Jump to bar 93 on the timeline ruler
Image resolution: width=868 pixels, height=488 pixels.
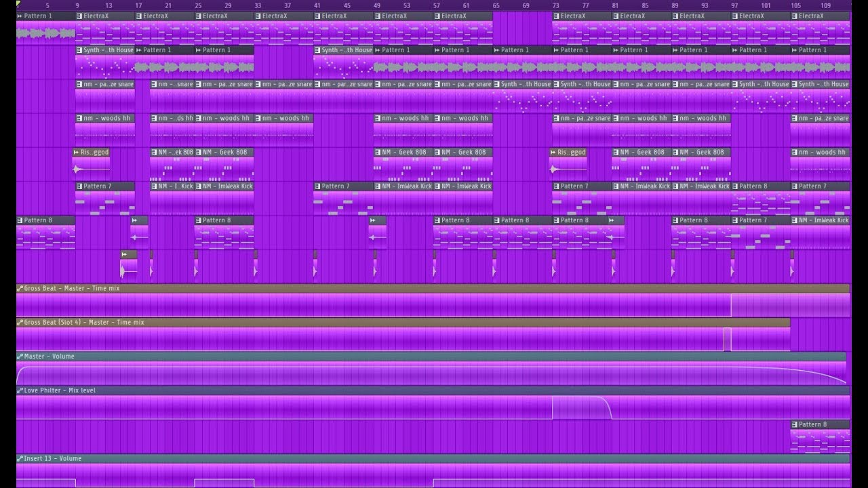pos(705,5)
